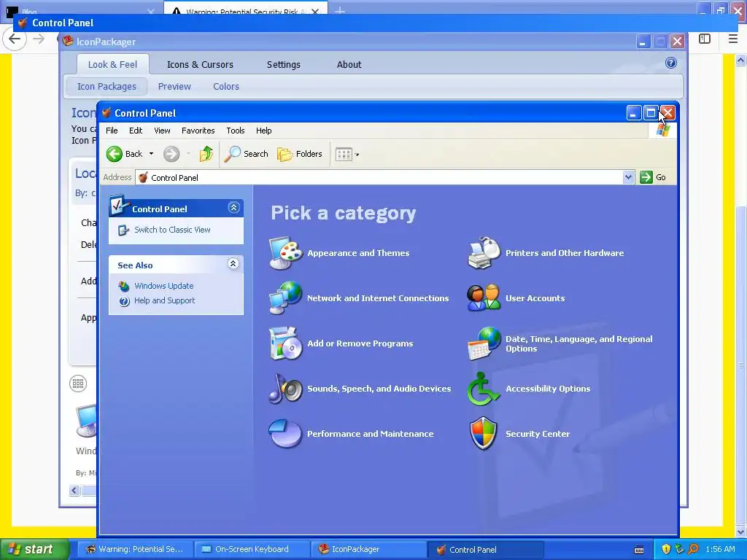747x560 pixels.
Task: Click browser scrollbar down arrow
Action: [x=740, y=532]
